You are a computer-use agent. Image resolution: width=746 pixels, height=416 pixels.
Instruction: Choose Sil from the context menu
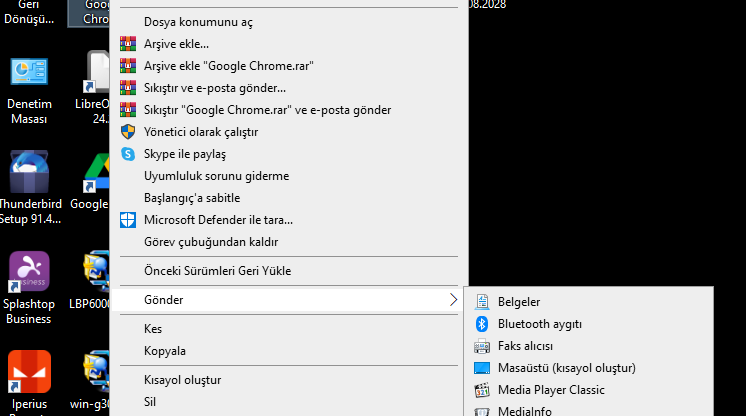tap(289, 402)
